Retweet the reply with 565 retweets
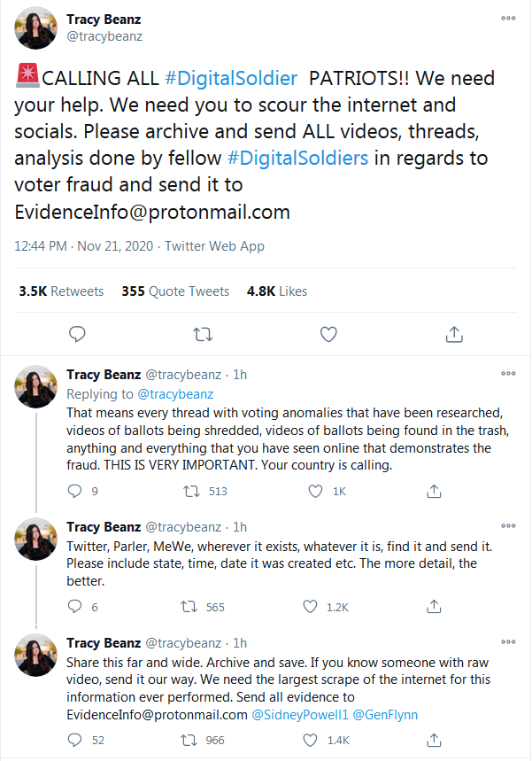The height and width of the screenshot is (761, 532). pyautogui.click(x=189, y=607)
